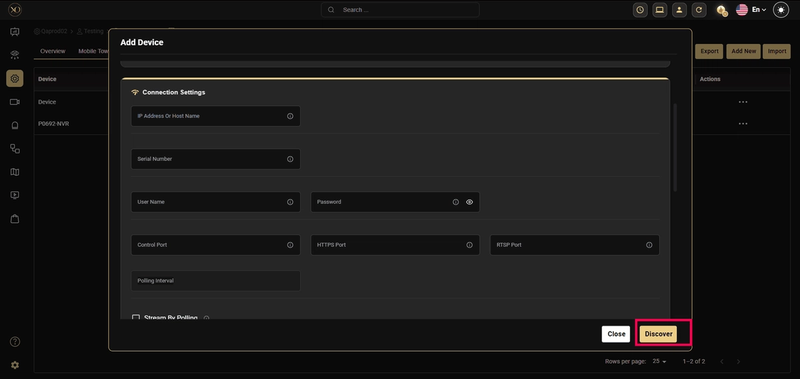Open the eye surveillance sidebar icon
This screenshot has height=379, width=800.
(15, 55)
